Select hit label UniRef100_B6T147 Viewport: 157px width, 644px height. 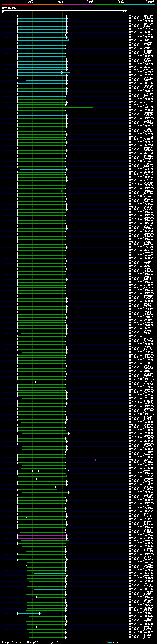click(141, 40)
